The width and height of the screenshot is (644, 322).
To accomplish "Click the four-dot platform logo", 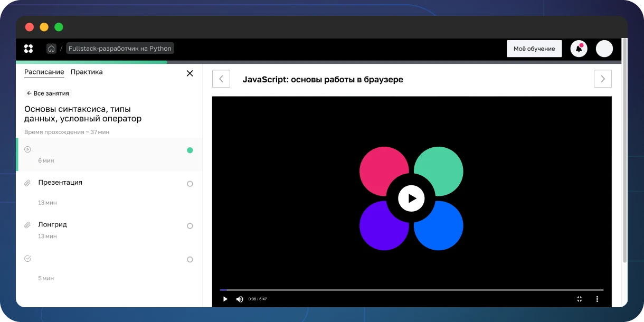I will (x=29, y=49).
